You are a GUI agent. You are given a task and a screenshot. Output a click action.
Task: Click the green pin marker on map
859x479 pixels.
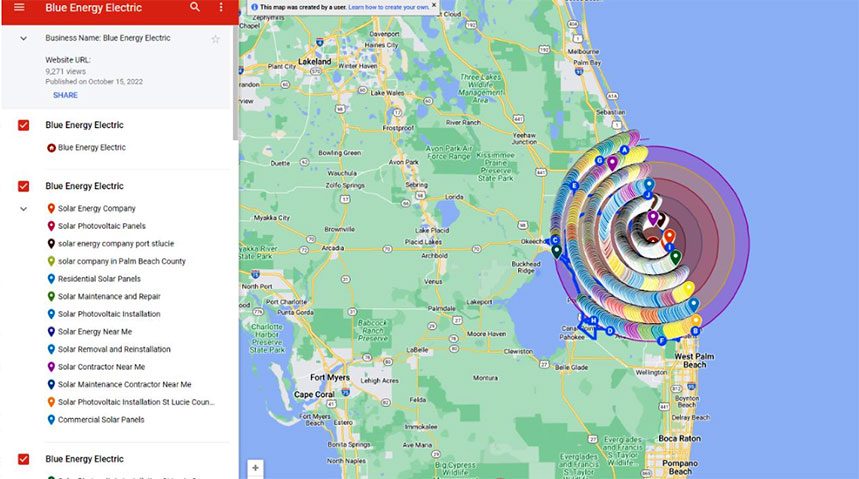click(x=675, y=256)
